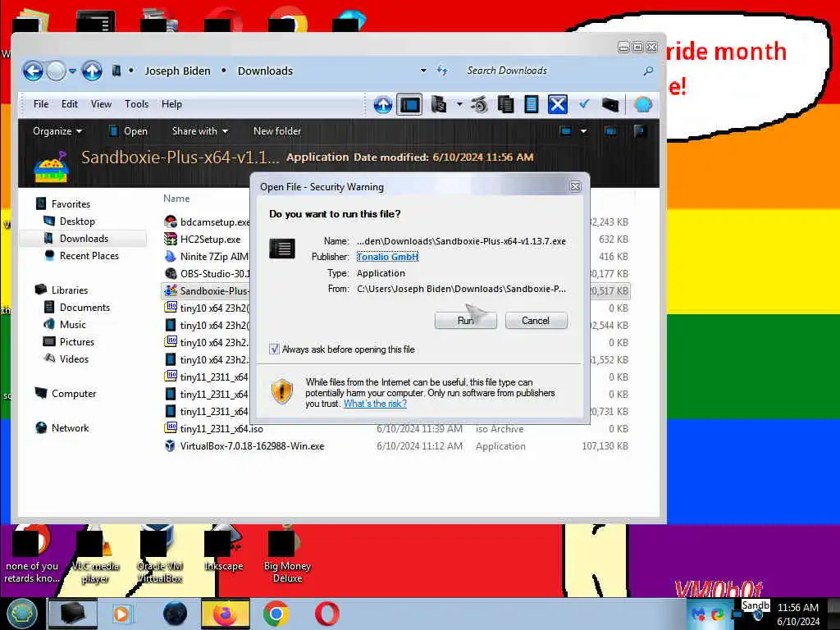840x630 pixels.
Task: Open the Help menu
Action: 172,104
